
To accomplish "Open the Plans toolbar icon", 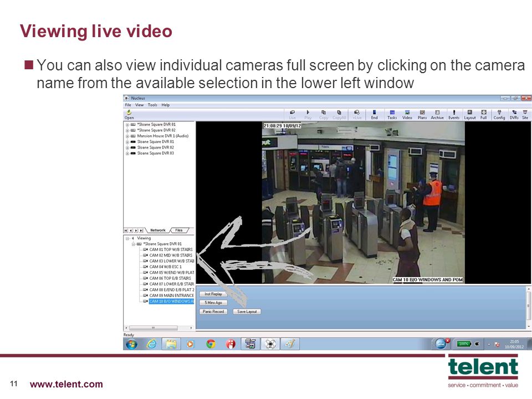I will pyautogui.click(x=422, y=115).
